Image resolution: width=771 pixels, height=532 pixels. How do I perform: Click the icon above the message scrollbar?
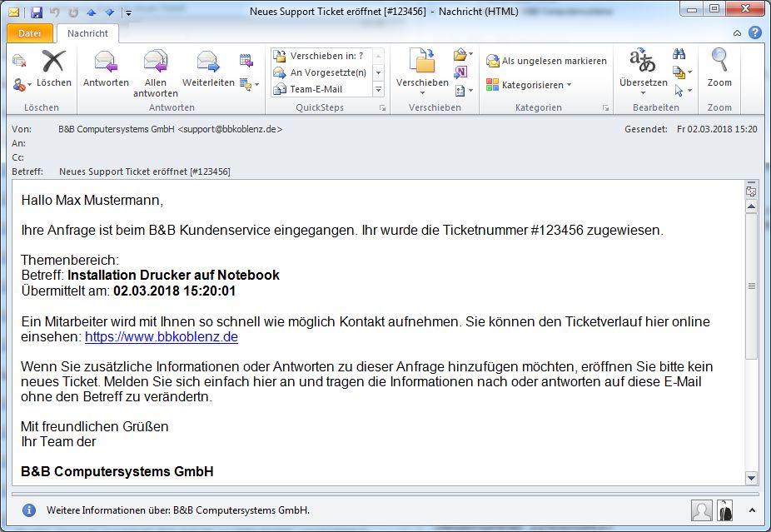tap(751, 191)
